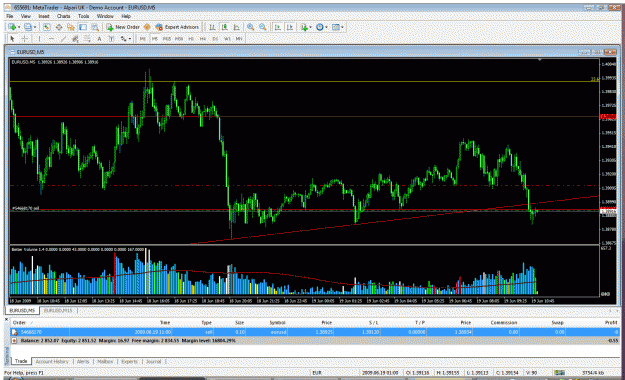Open the Journal tab
The width and height of the screenshot is (625, 380).
click(153, 361)
